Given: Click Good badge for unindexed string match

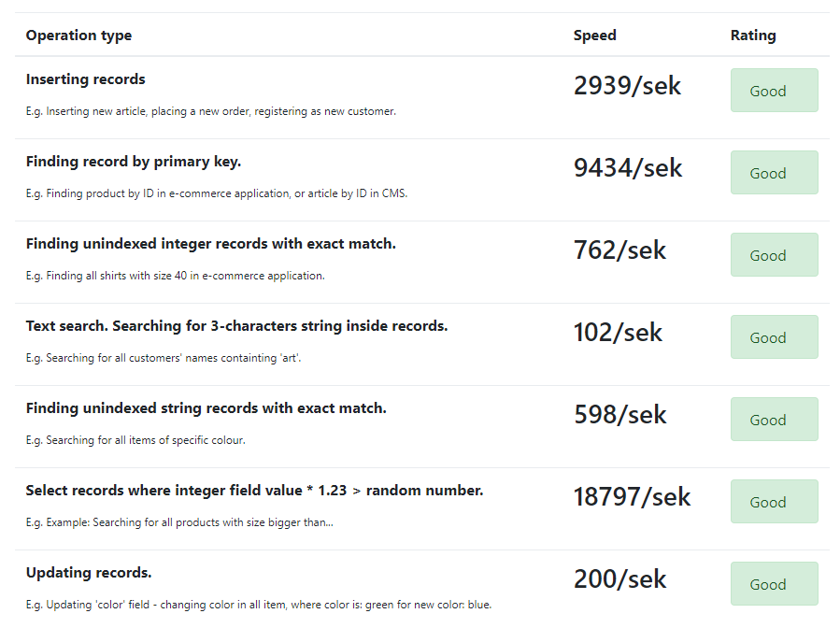Looking at the screenshot, I should 774,419.
